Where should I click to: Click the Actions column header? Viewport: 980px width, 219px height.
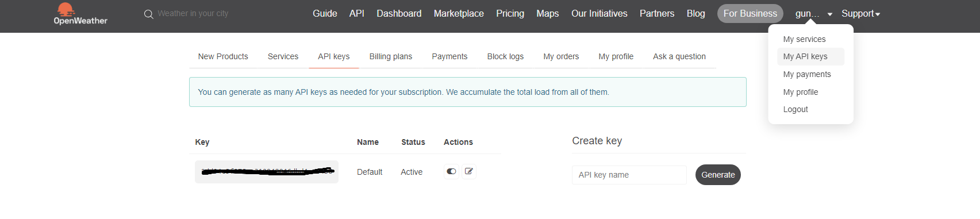[458, 142]
